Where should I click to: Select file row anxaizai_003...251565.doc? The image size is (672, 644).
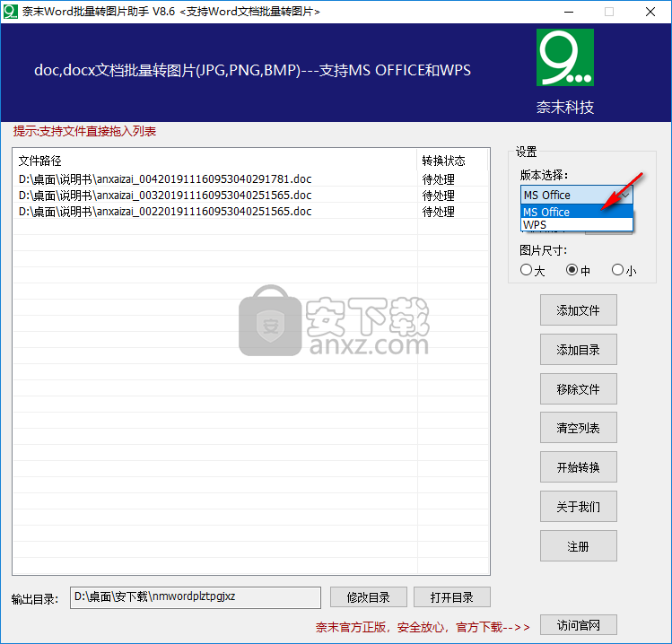[x=250, y=195]
